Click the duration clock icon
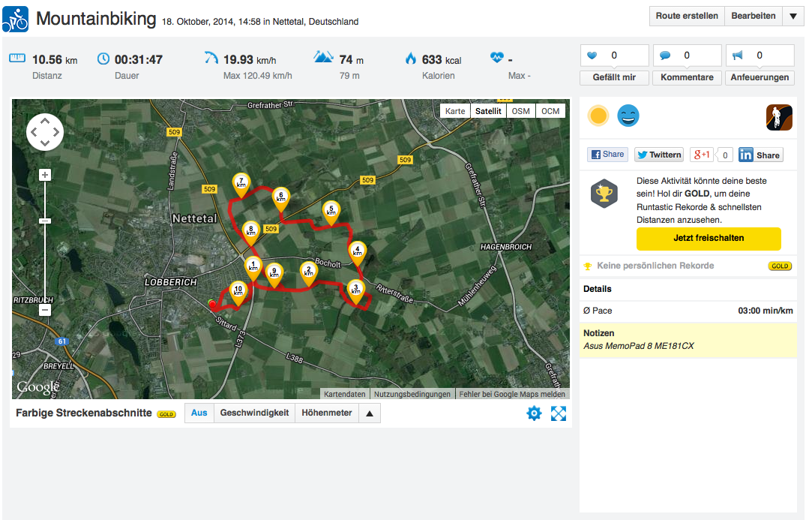Image resolution: width=812 pixels, height=523 pixels. [103, 59]
